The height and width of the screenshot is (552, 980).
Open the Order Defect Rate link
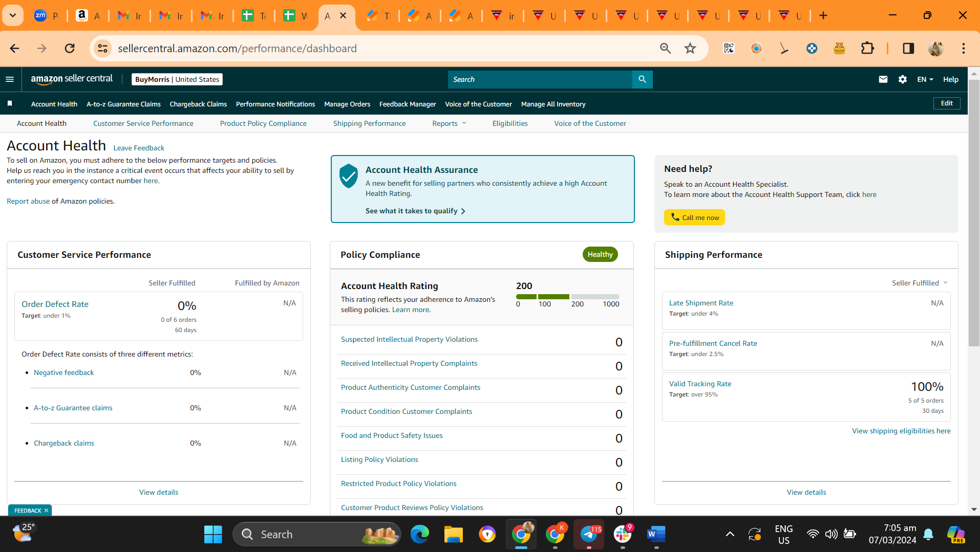tap(55, 304)
